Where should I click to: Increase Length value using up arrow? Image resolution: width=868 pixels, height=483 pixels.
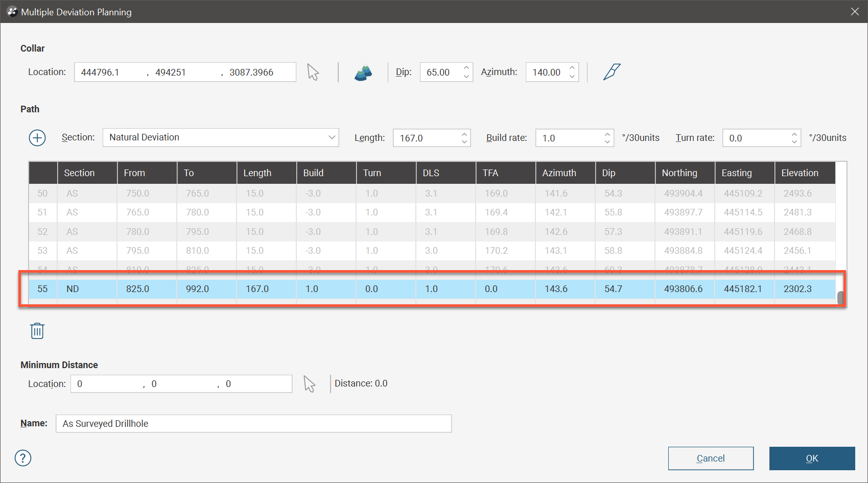click(464, 134)
